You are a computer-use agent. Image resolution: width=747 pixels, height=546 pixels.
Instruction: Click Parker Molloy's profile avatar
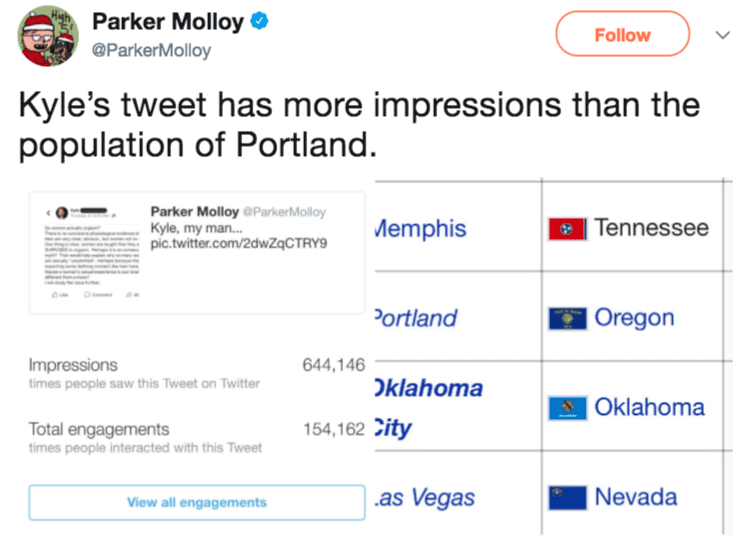(48, 36)
